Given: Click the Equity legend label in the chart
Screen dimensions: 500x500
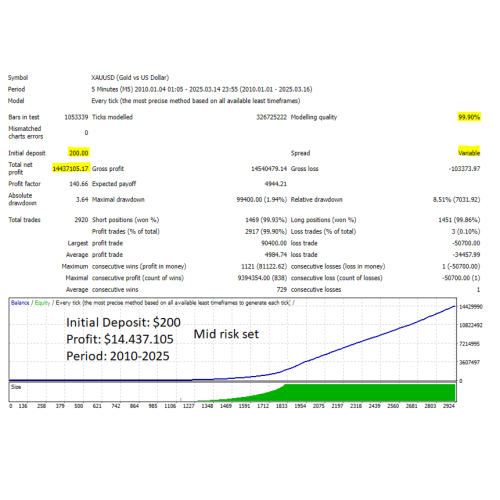Looking at the screenshot, I should click(x=42, y=303).
